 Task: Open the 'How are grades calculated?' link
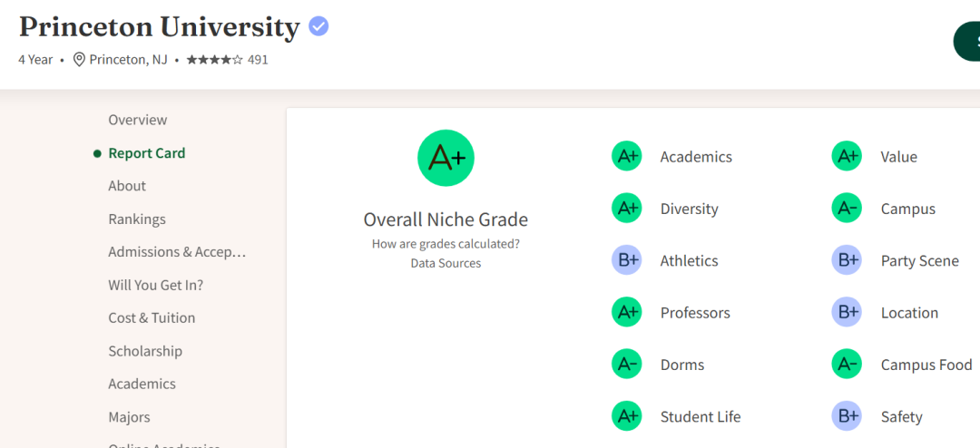pyautogui.click(x=446, y=244)
